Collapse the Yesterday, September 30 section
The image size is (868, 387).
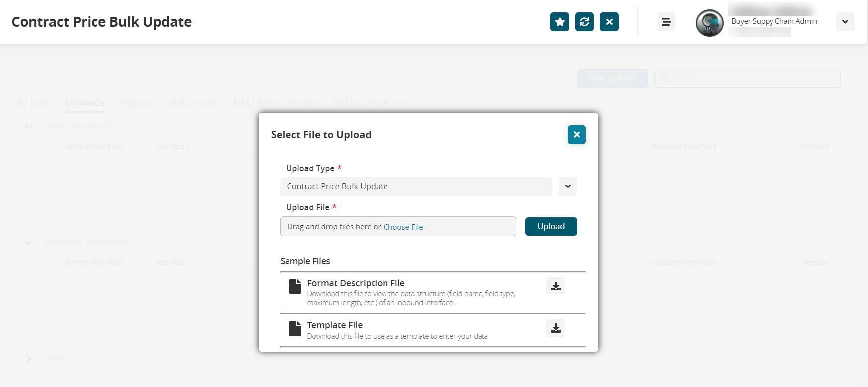[29, 242]
